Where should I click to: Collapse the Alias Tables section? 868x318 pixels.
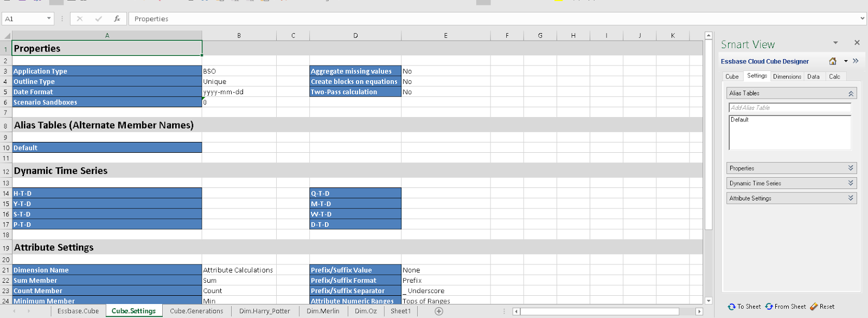click(x=851, y=94)
